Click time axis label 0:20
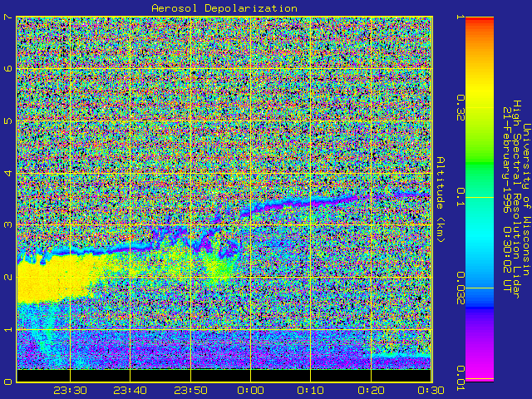Viewport: 532px width, 399px height. pos(372,391)
